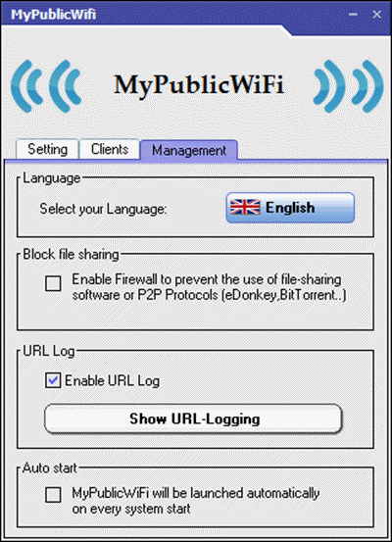Open the English language selector
392x542 pixels.
290,208
